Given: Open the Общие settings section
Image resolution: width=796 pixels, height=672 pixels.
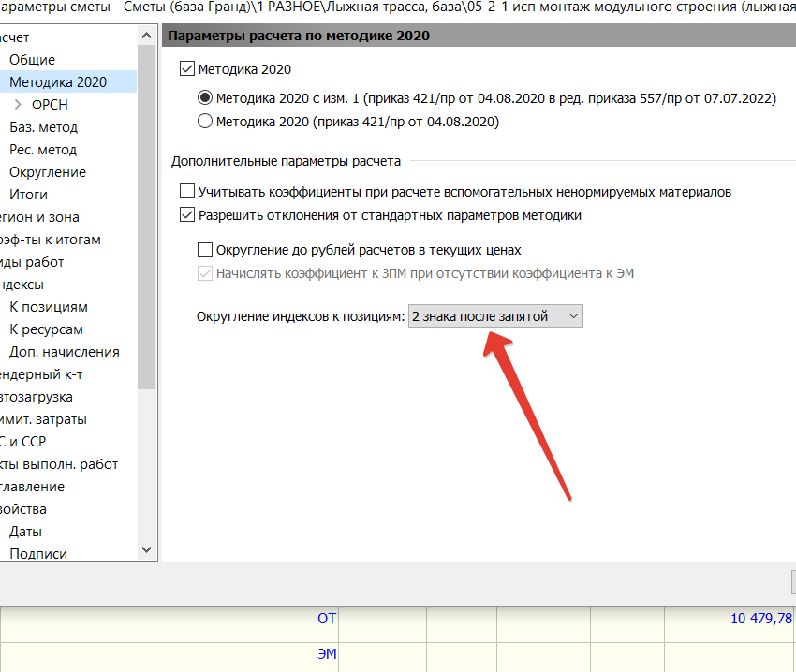Looking at the screenshot, I should pos(32,60).
